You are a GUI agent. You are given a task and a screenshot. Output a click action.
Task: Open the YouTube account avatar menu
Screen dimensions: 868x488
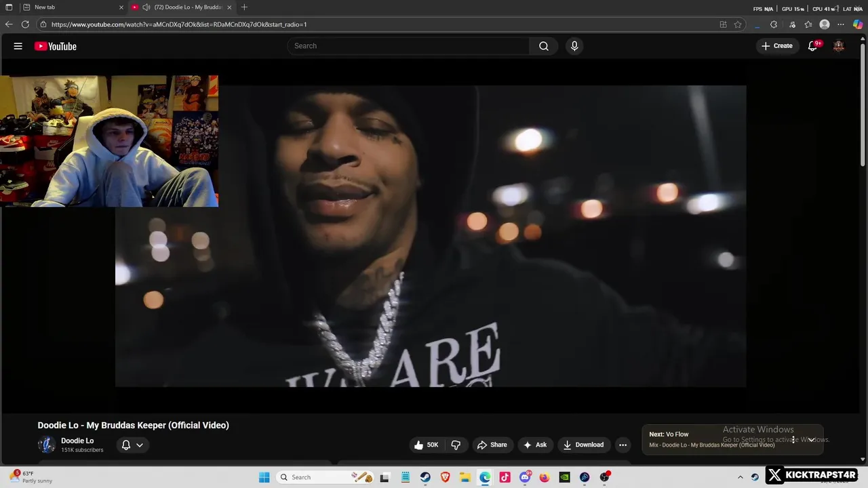pos(839,46)
